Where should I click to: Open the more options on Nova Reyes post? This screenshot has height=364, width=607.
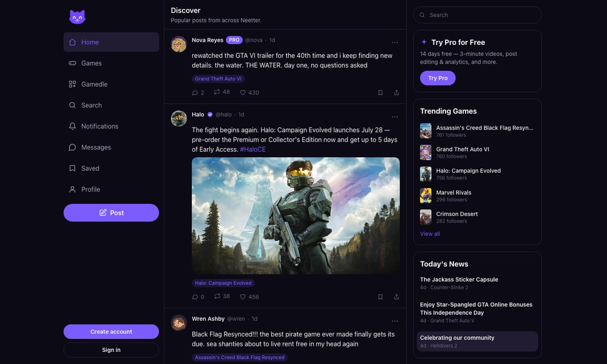(x=395, y=42)
